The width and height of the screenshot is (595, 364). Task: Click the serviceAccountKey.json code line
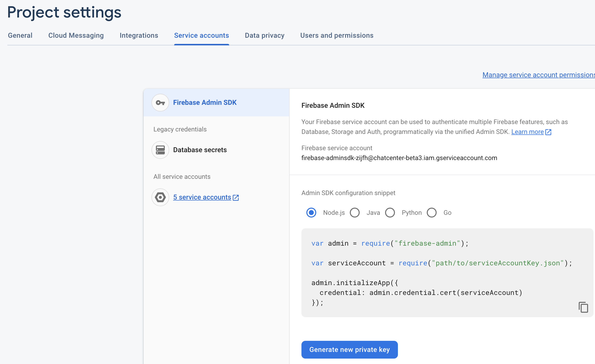(442, 263)
